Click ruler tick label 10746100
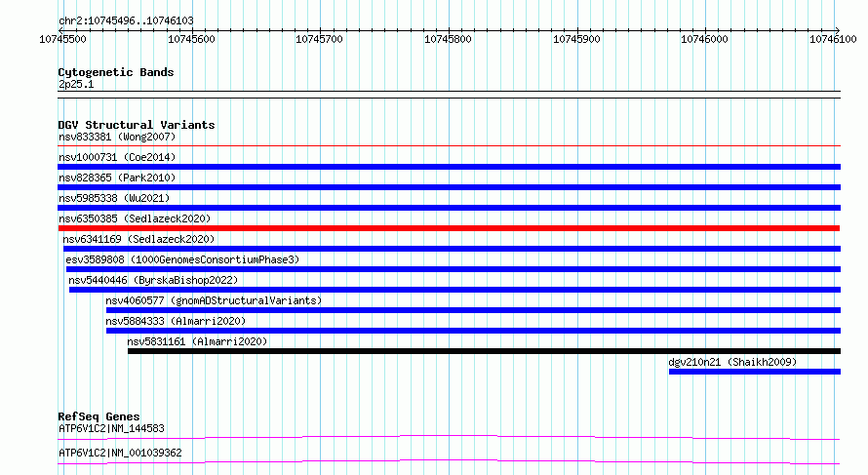Screen dimensions: 868x475 (x=833, y=39)
